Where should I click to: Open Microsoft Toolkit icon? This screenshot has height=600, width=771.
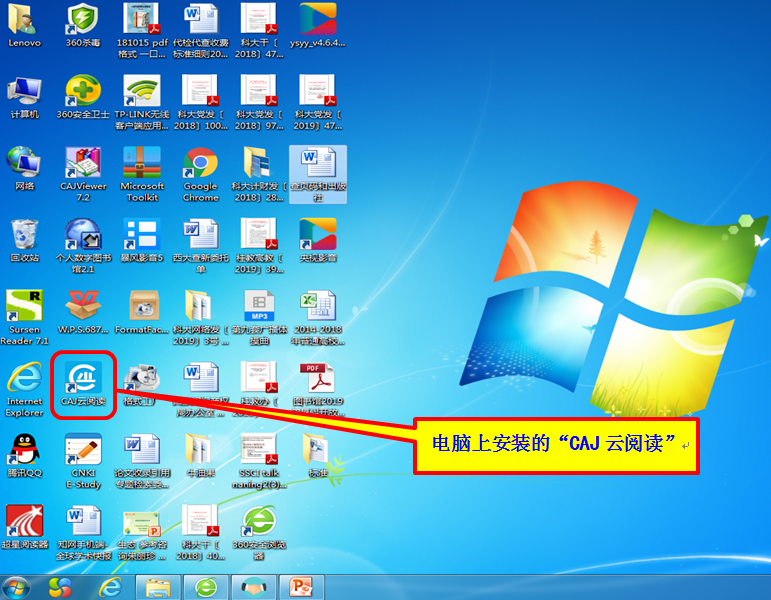[x=142, y=175]
